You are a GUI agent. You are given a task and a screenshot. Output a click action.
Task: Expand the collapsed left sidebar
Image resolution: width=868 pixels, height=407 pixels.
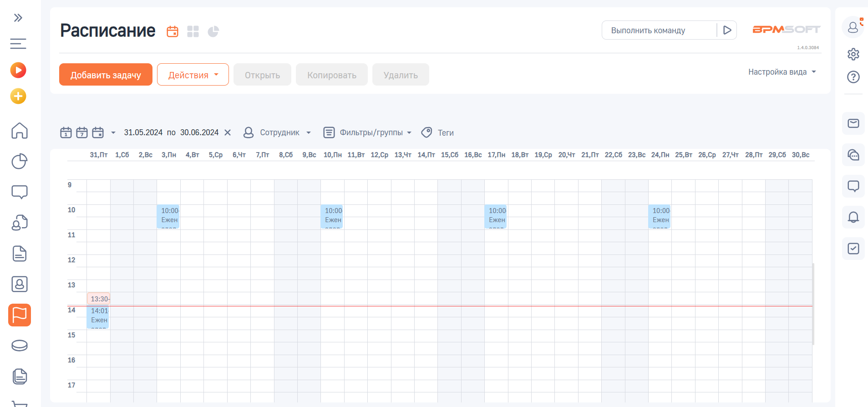18,18
